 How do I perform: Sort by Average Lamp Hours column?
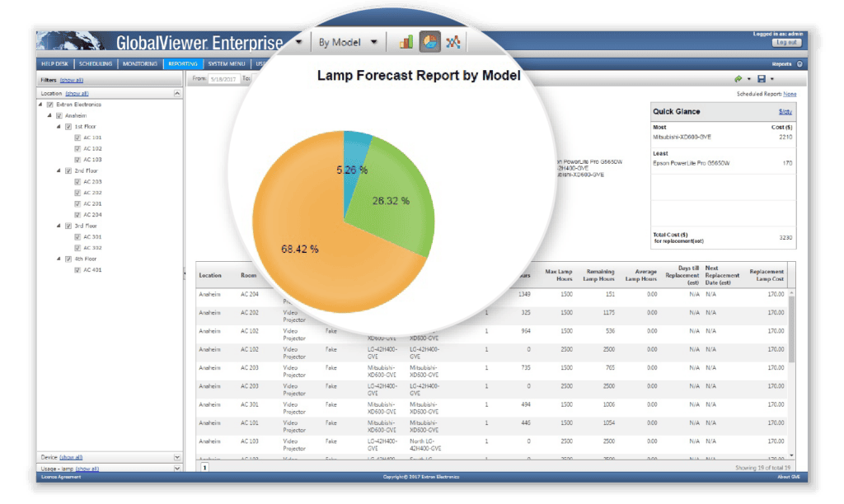(x=641, y=275)
